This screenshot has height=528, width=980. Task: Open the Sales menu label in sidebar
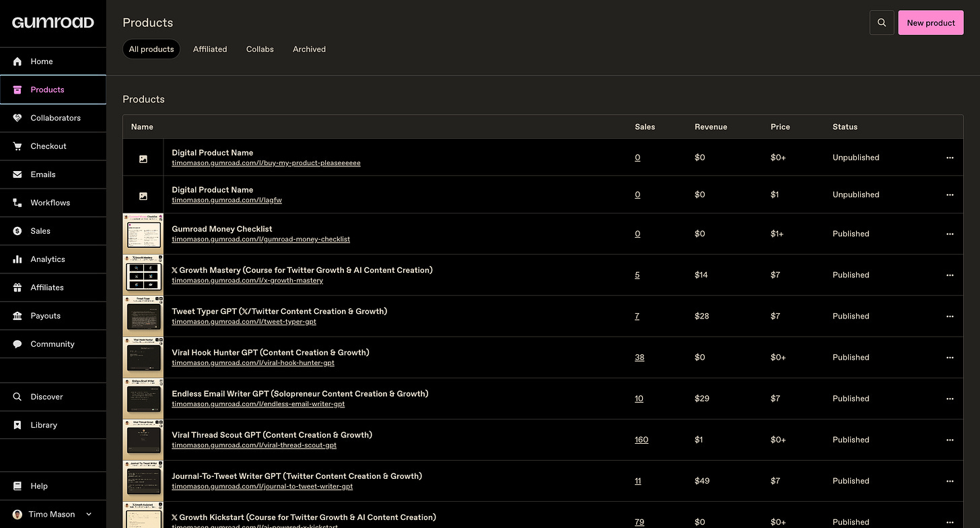coord(40,231)
